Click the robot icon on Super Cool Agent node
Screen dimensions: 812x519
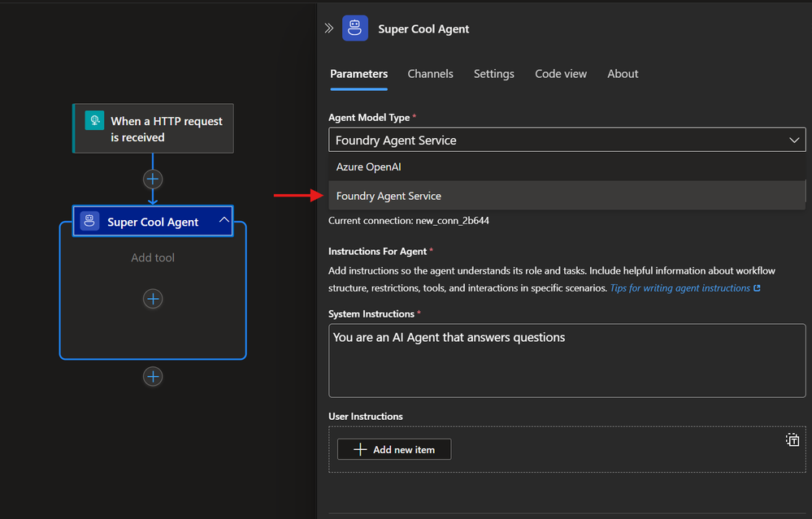click(89, 222)
